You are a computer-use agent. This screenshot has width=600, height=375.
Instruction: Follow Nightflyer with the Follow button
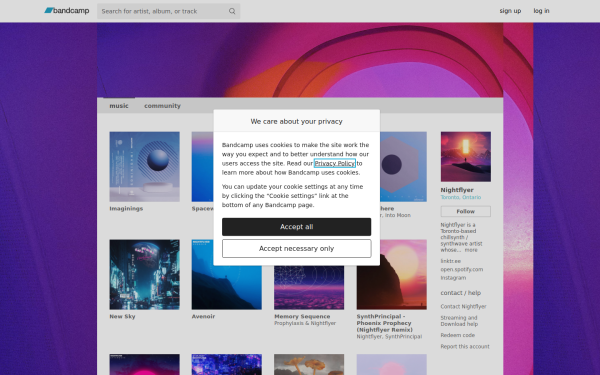point(466,211)
